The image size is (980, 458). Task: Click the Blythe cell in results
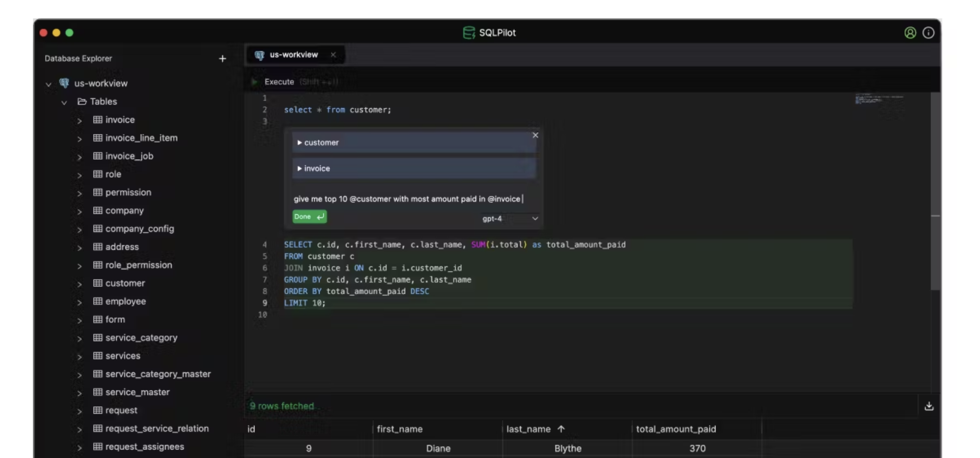point(567,448)
